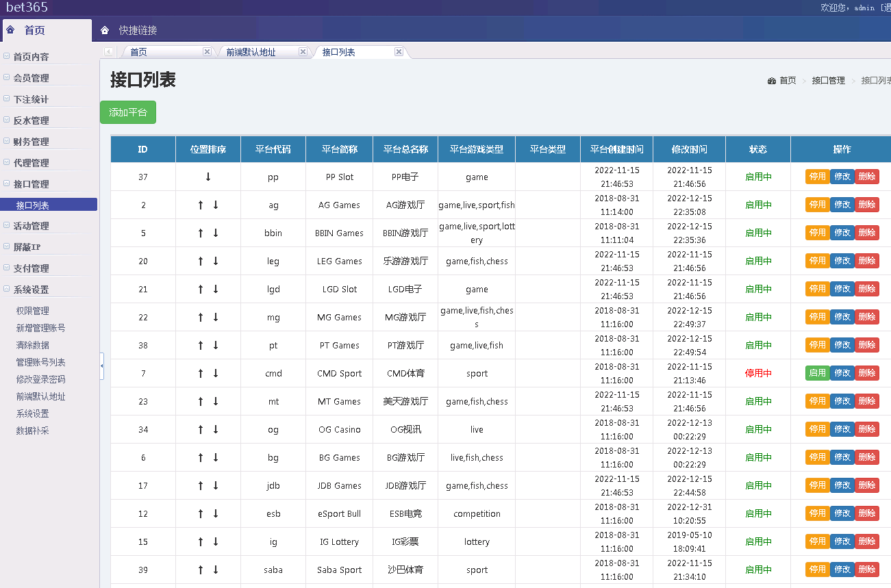
Task: Move the ig platform down
Action: [216, 541]
